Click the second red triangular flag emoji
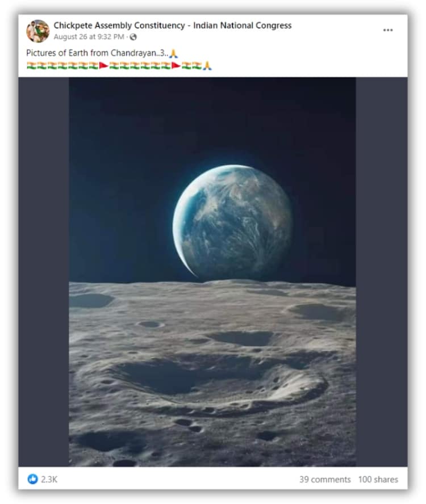The height and width of the screenshot is (504, 426). click(176, 66)
